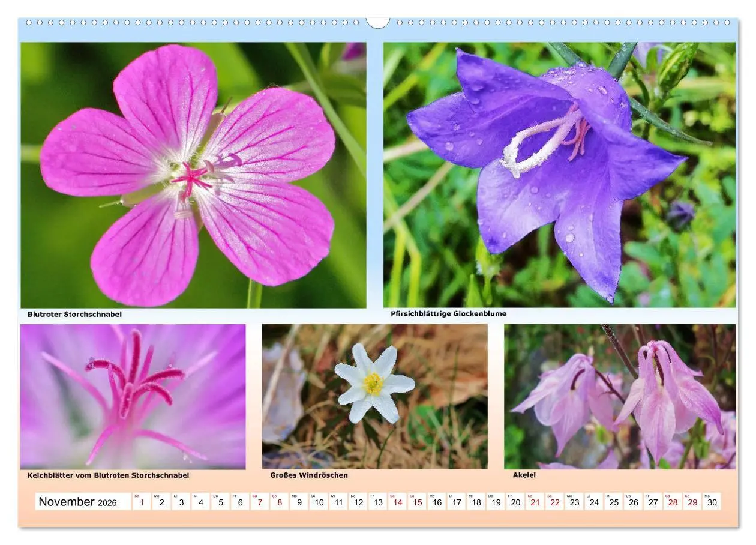
Task: Click the caption Blutroter Storchschnabel
Action: tap(75, 314)
